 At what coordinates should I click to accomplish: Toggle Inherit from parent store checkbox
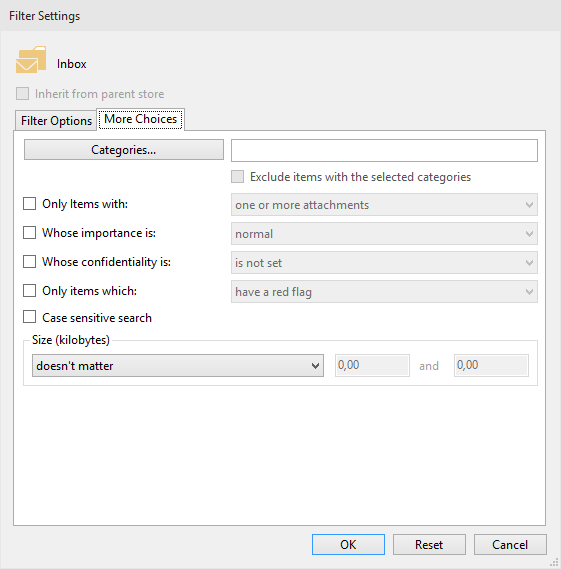point(22,94)
